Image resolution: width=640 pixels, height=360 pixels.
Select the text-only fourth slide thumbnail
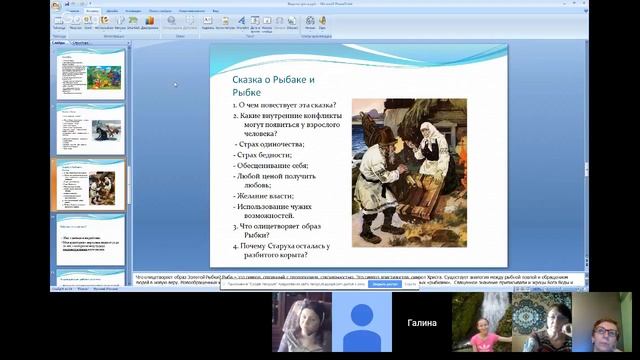click(x=91, y=240)
